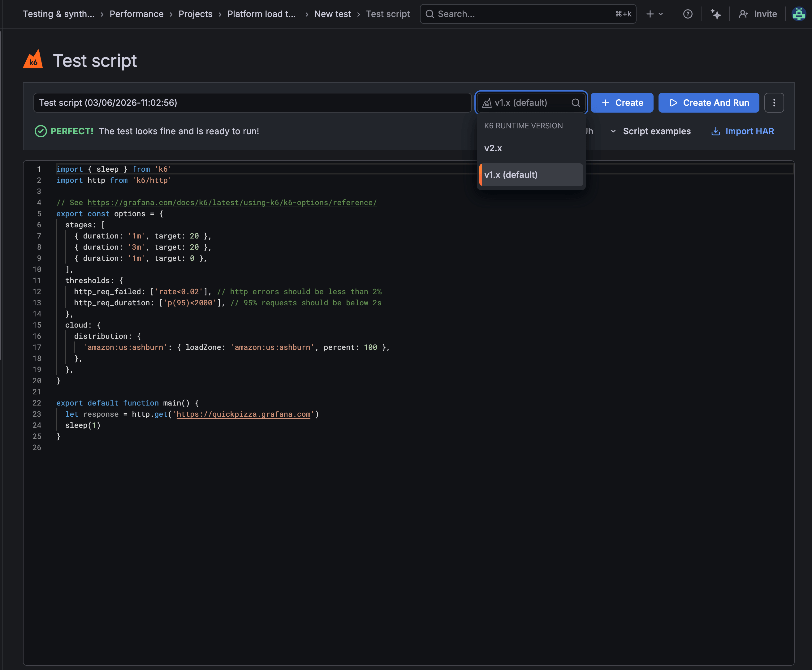Expand the Script examples dropdown

tap(650, 131)
